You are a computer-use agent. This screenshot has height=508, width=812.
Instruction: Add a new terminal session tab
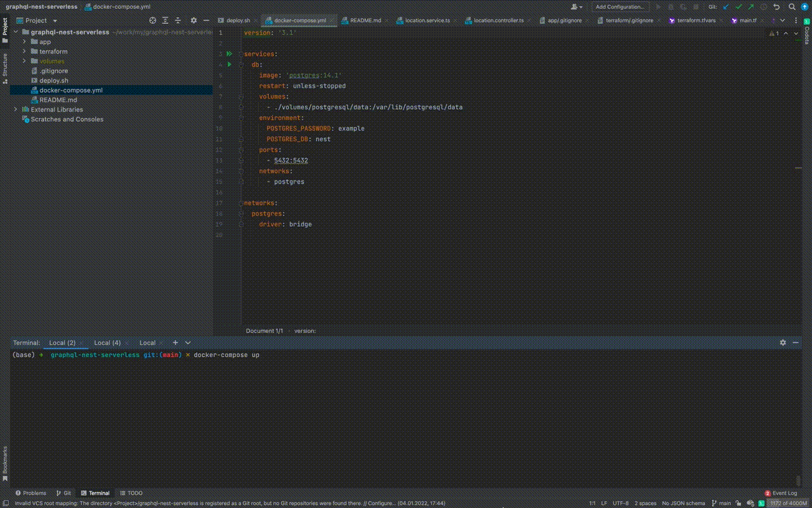tap(176, 343)
